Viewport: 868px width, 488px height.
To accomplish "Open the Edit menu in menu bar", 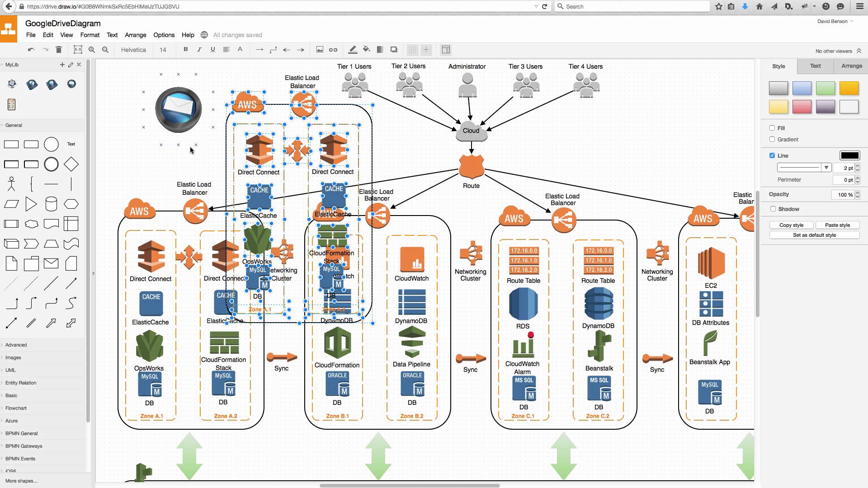I will pos(47,34).
